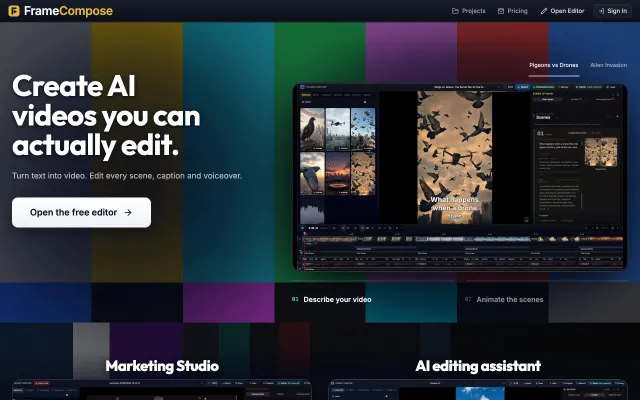This screenshot has height=400, width=640.
Task: Click Open the free editor button
Action: (x=81, y=212)
